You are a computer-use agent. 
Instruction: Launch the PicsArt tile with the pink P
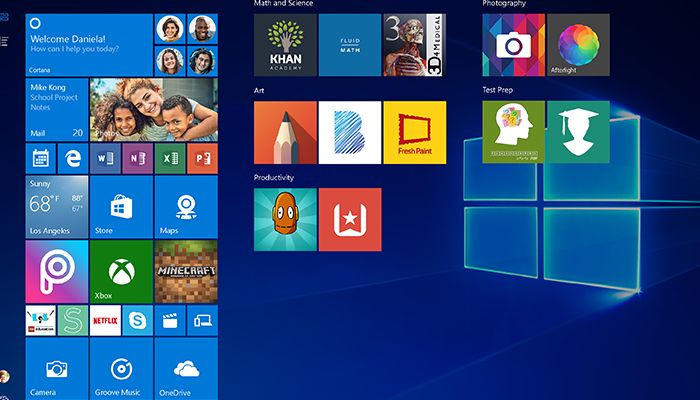(x=57, y=272)
